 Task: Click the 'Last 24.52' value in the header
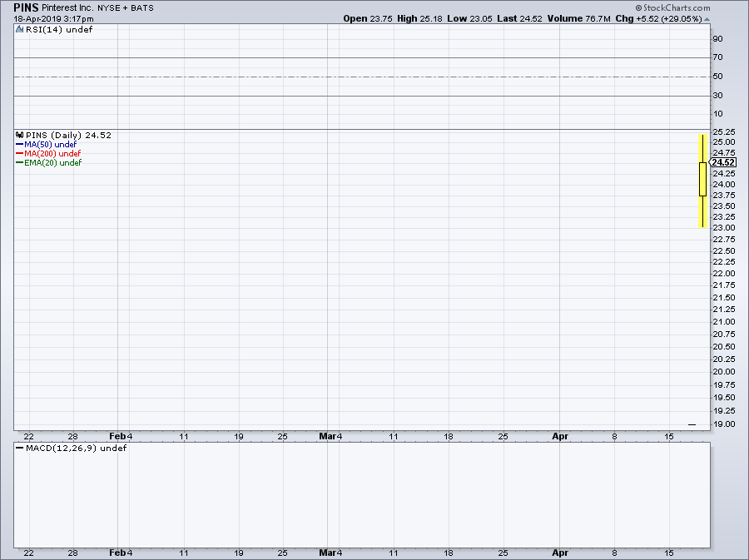pyautogui.click(x=519, y=18)
